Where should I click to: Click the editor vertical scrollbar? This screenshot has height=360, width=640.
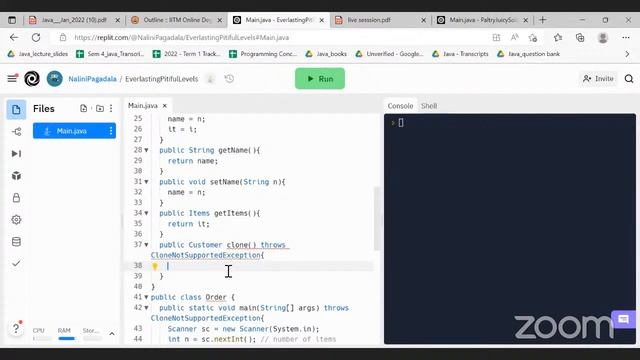click(x=376, y=218)
